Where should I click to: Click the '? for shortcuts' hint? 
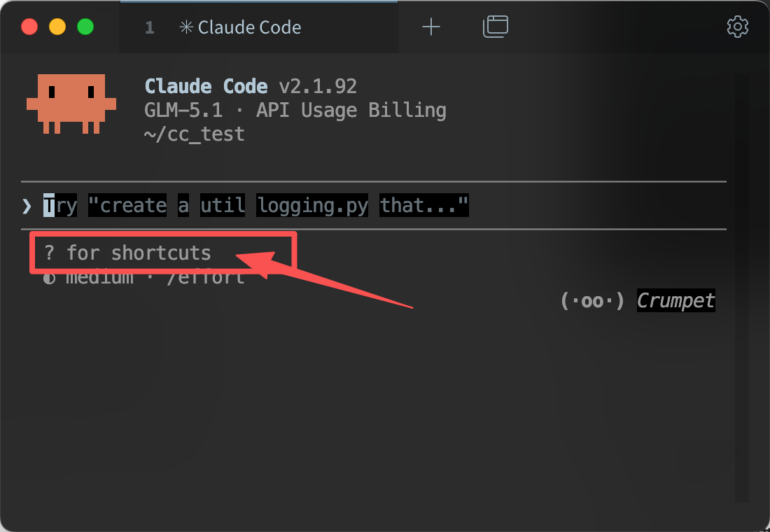(127, 253)
